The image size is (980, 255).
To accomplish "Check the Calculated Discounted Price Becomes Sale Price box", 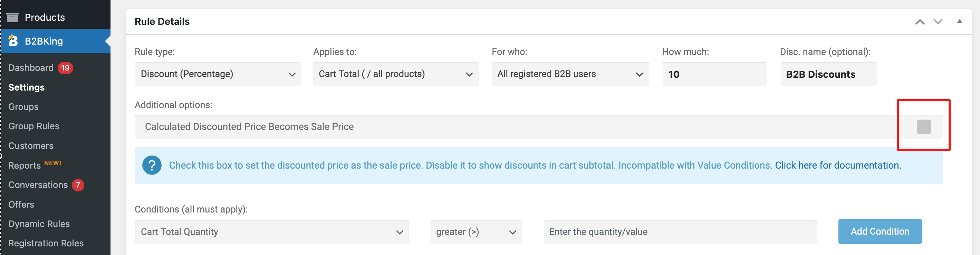I will tap(924, 127).
